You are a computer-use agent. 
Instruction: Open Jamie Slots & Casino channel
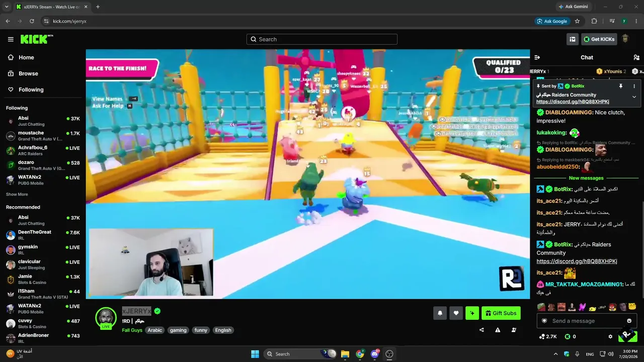[43, 279]
